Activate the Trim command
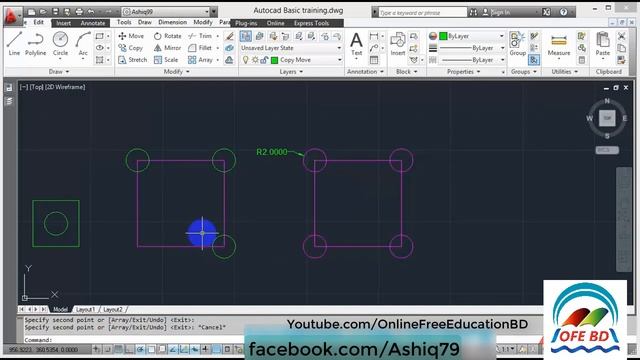The height and width of the screenshot is (360, 640). pos(200,36)
